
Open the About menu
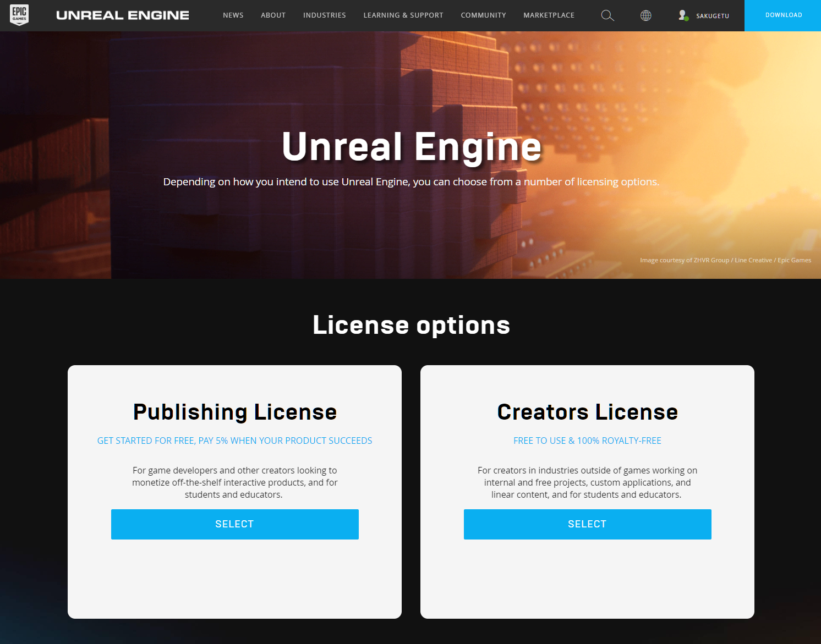pos(273,15)
